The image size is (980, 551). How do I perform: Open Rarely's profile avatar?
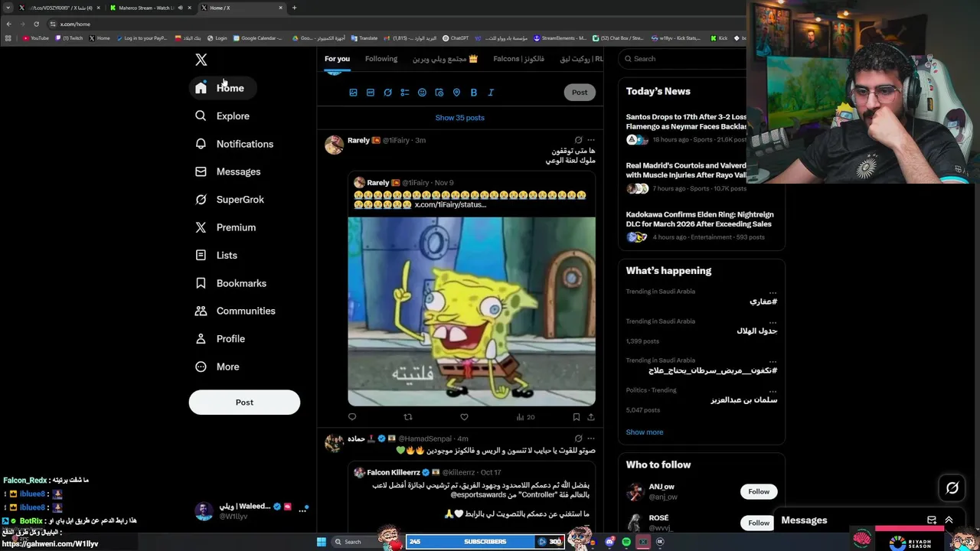[x=334, y=145]
